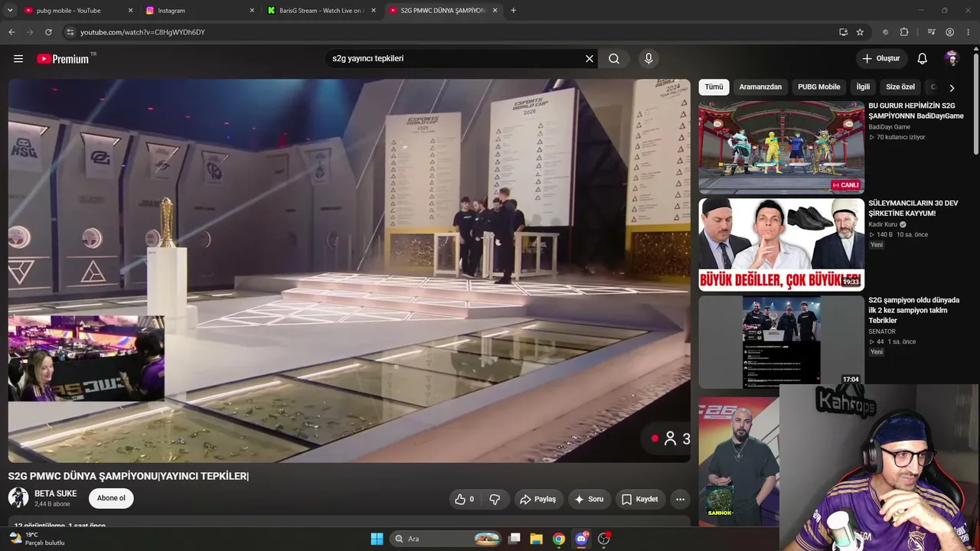
Task: Select the Tümü filter chip
Action: click(x=714, y=87)
